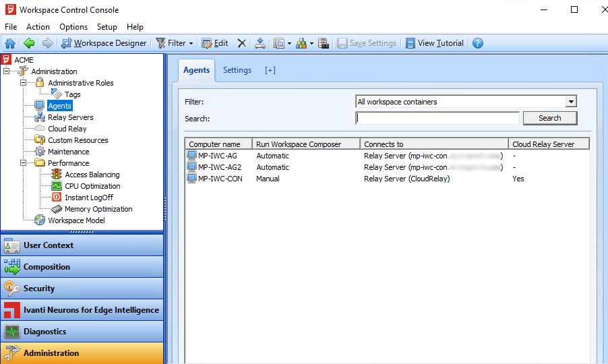Image resolution: width=608 pixels, height=364 pixels.
Task: Select Custom Resources tree item
Action: click(78, 140)
